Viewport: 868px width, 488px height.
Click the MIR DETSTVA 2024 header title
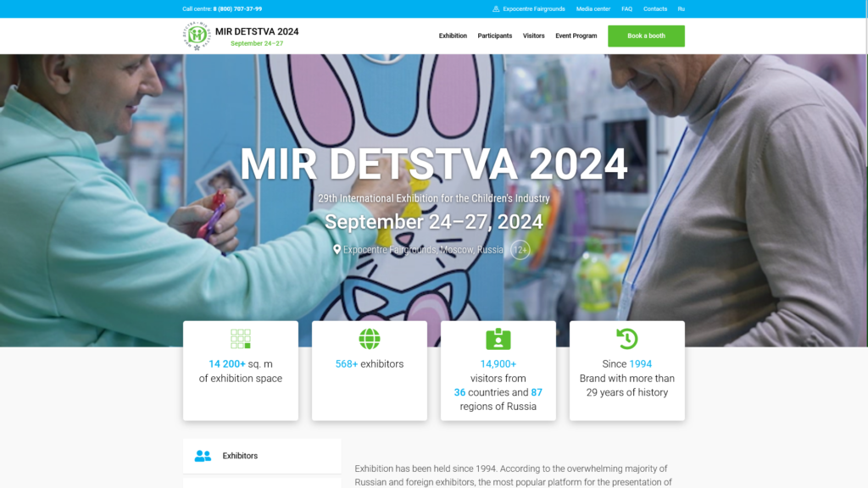pos(257,31)
